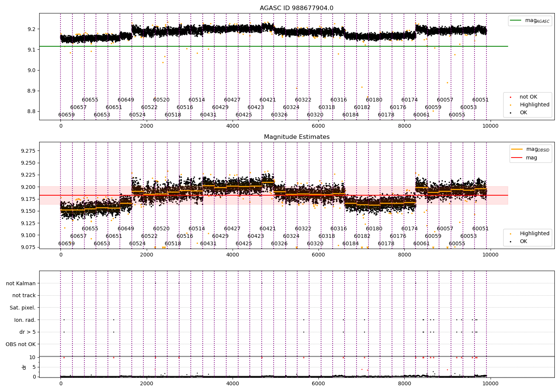This screenshot has width=560, height=392.
Task: Click obsid label '60055' in Magnitude Estimates plot
Action: (x=457, y=244)
